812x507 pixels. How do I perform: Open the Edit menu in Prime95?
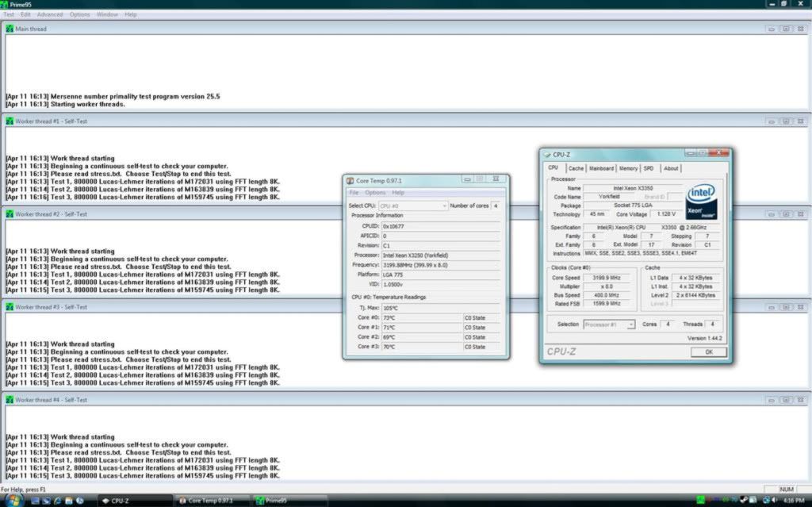point(25,14)
